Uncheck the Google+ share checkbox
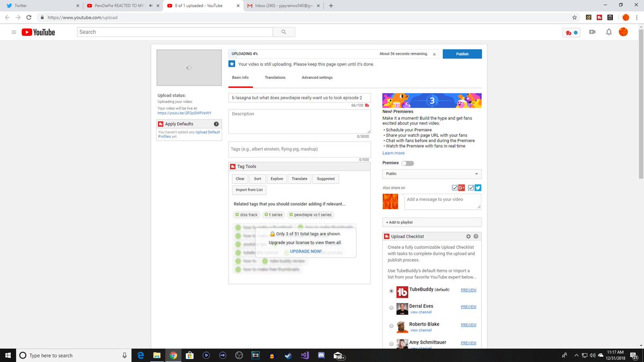 pyautogui.click(x=455, y=188)
